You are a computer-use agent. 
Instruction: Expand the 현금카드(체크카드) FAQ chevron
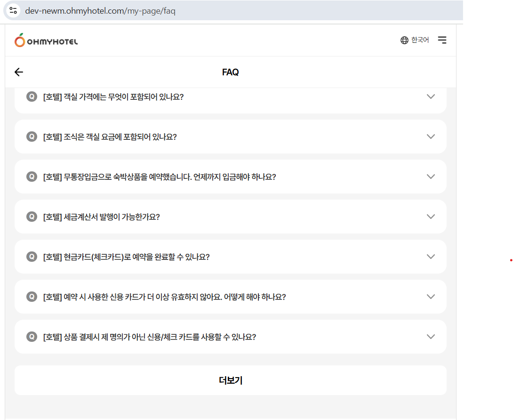point(430,257)
